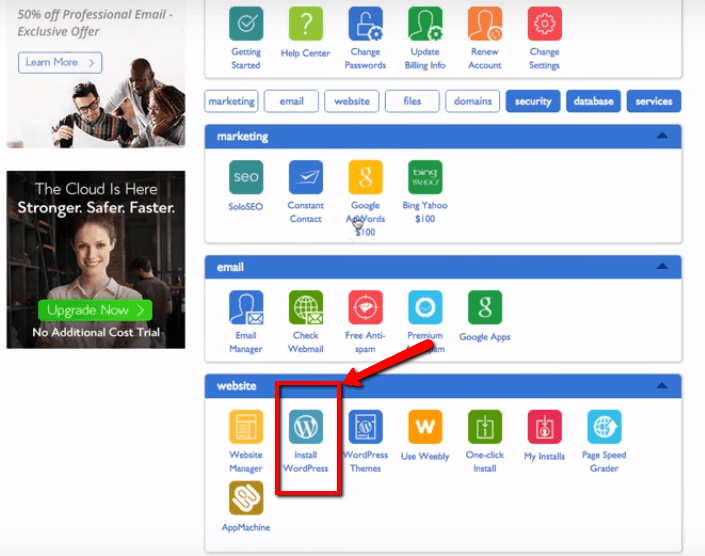Select the security filter tab
Viewport: 705px width, 556px height.
point(533,101)
